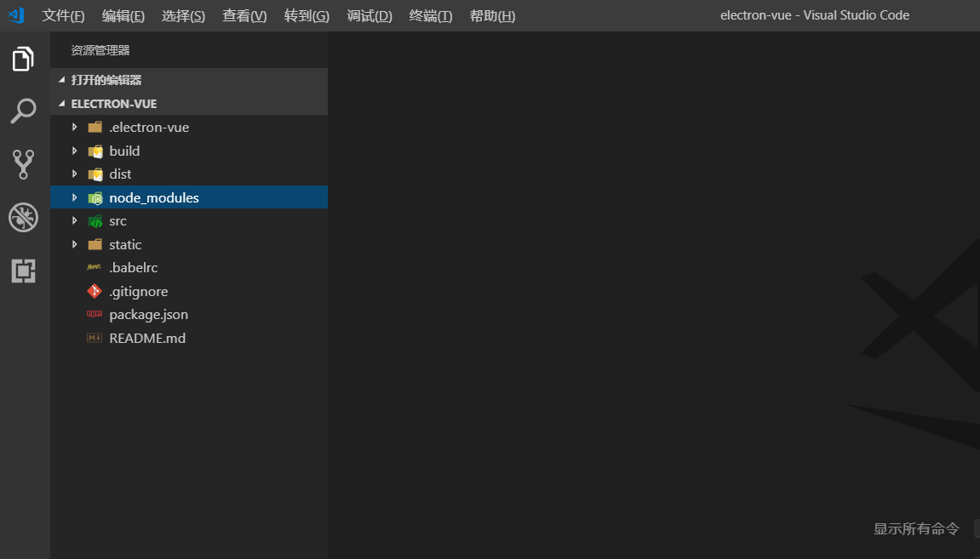Select the .electron-vue folder name
Screen dimensions: 980x559
(x=149, y=128)
